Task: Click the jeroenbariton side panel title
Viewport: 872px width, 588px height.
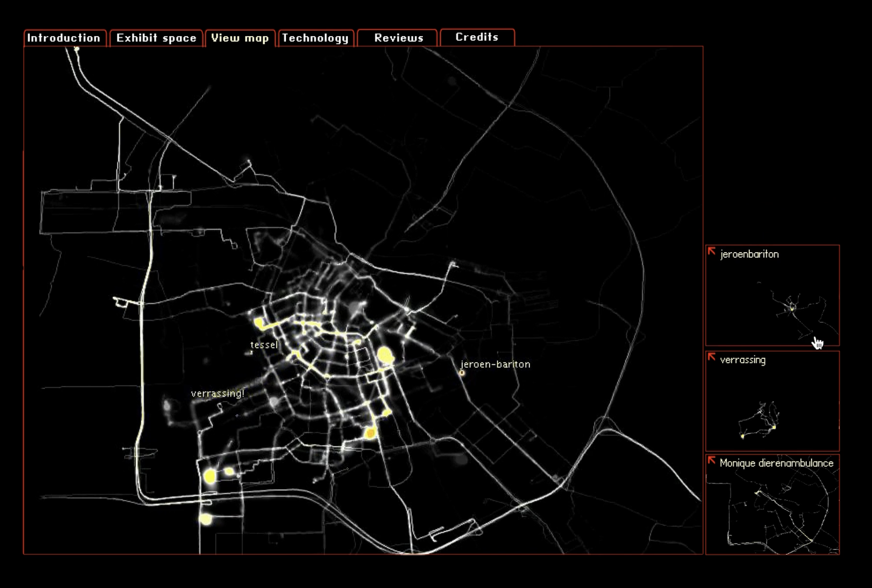Action: click(749, 254)
